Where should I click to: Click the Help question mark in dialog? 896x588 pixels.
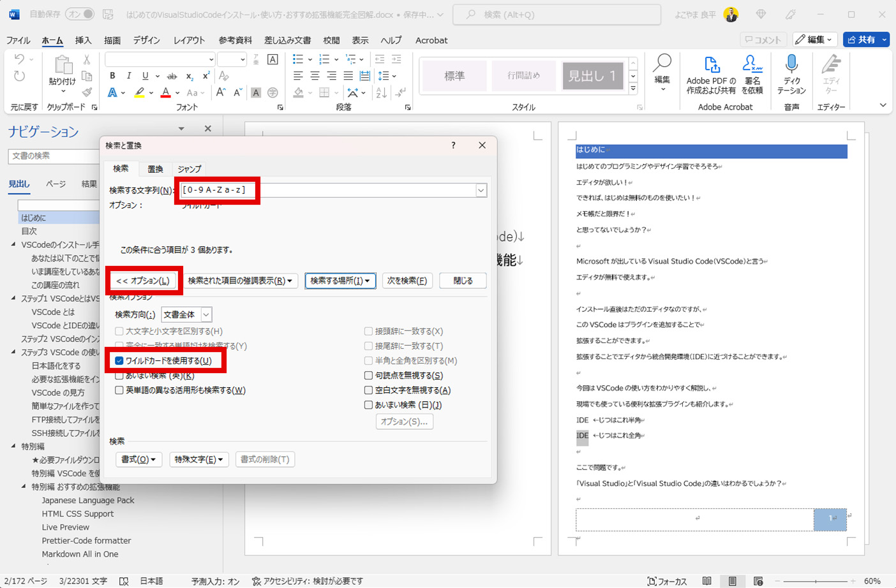click(x=453, y=145)
